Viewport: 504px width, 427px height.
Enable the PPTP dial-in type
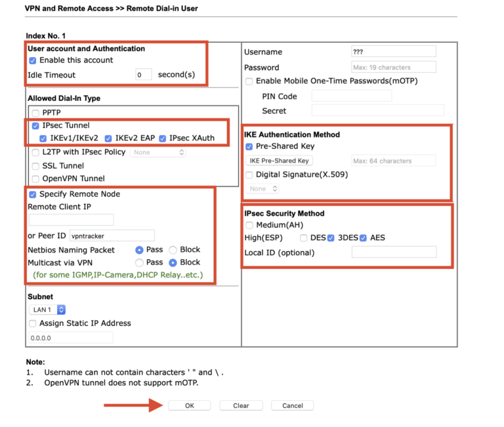click(x=35, y=113)
